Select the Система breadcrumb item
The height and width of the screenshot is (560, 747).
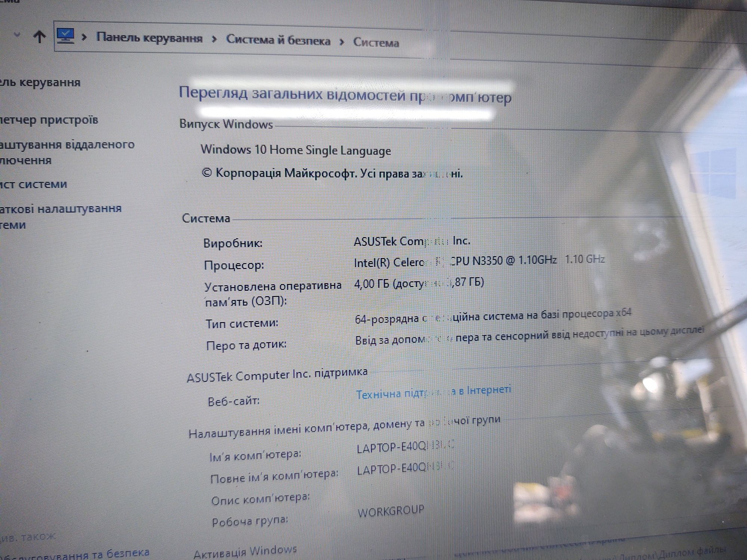pos(376,43)
